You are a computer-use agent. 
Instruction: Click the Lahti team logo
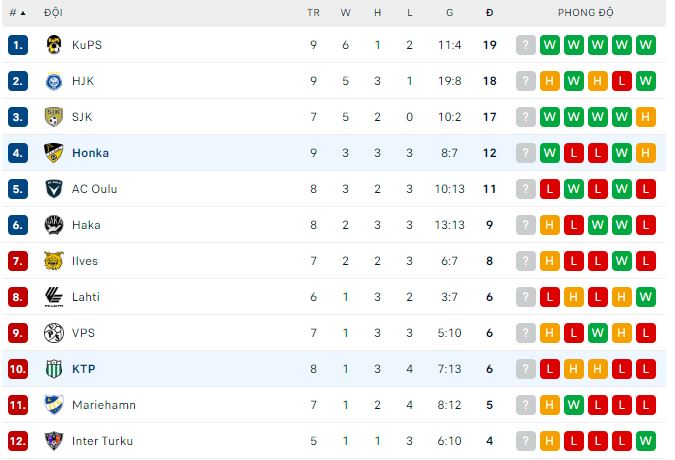pyautogui.click(x=54, y=297)
